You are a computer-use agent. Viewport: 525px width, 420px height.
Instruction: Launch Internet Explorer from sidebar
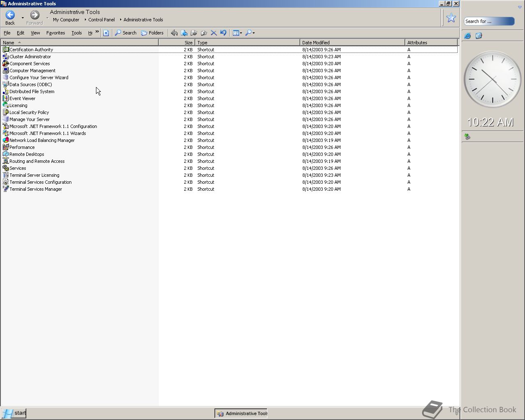tap(468, 36)
